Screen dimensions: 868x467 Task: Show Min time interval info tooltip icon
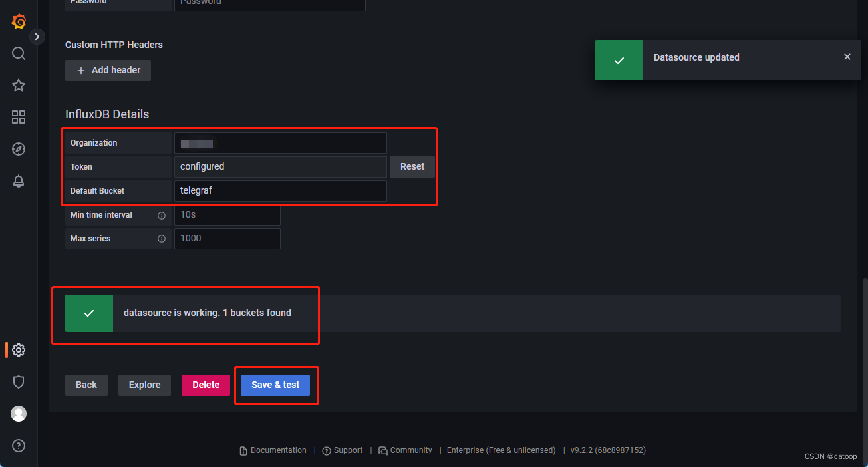[x=162, y=215]
